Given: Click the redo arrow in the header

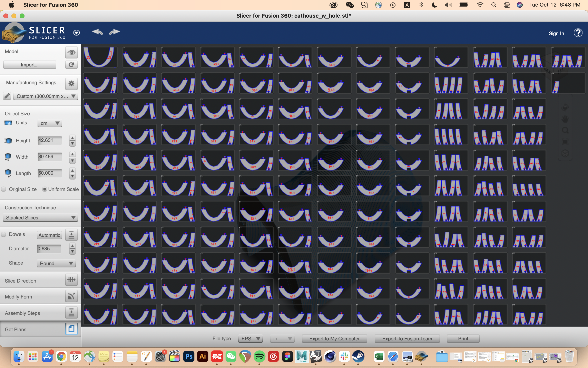Looking at the screenshot, I should click(114, 32).
